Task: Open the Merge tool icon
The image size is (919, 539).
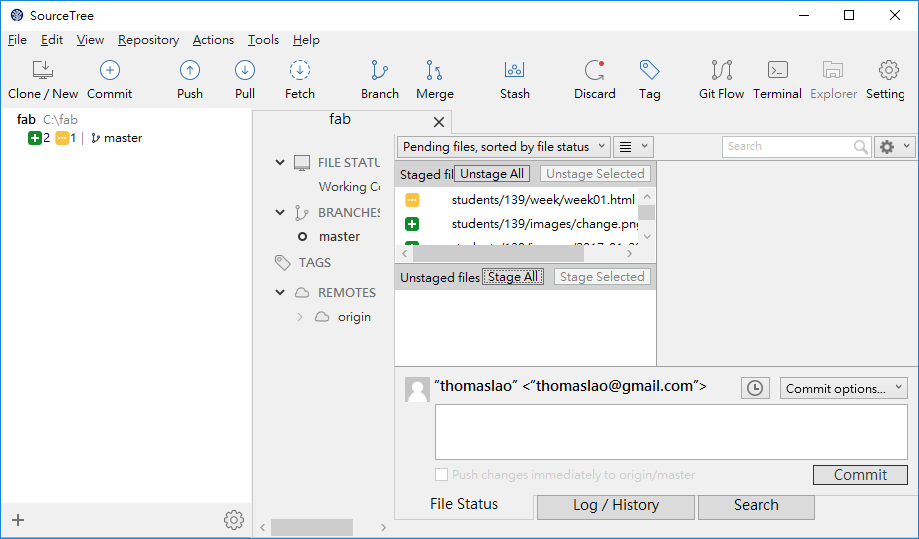Action: (x=434, y=70)
